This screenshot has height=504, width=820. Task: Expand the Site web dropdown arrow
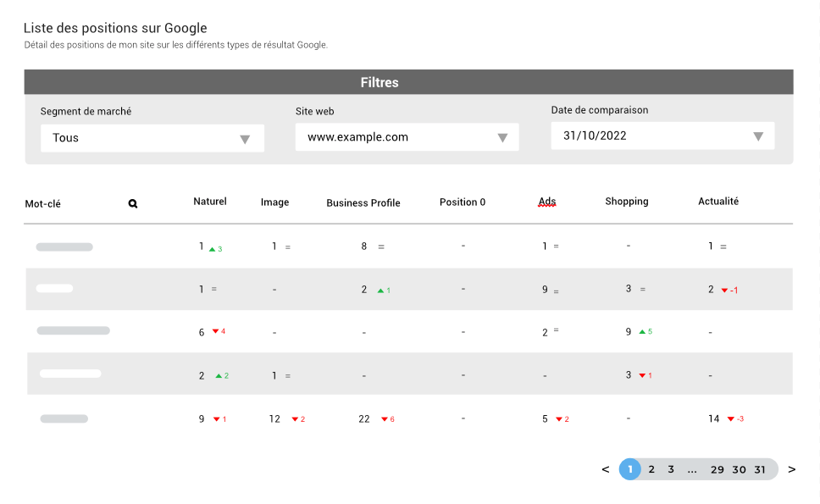tap(502, 138)
